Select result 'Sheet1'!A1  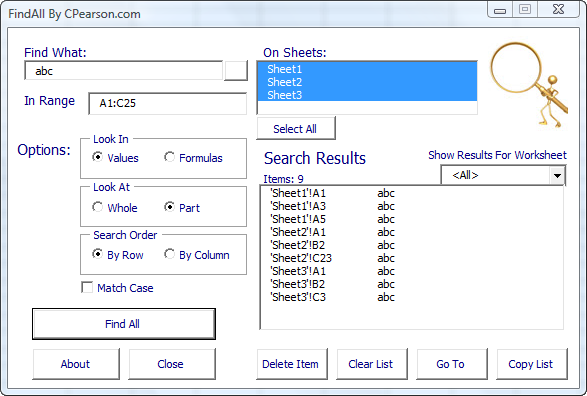point(412,193)
